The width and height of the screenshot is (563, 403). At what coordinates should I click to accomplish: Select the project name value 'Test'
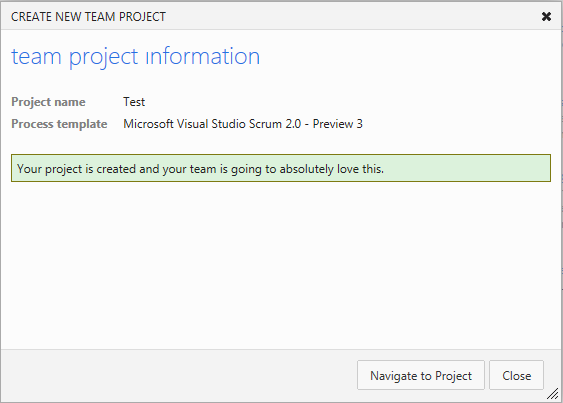[134, 102]
